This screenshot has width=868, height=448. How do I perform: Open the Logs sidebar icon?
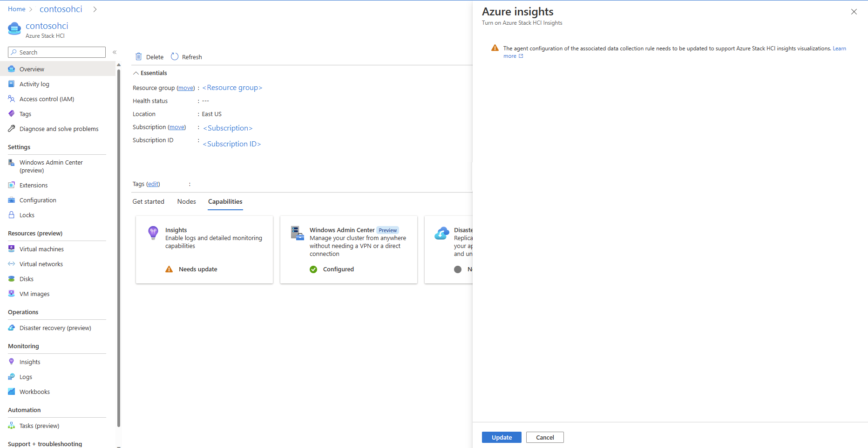(12, 377)
